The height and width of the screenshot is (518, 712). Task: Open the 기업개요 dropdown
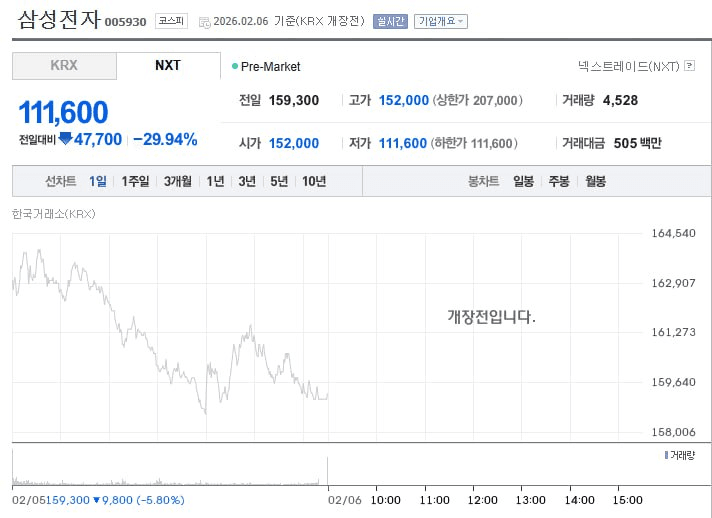[x=441, y=21]
